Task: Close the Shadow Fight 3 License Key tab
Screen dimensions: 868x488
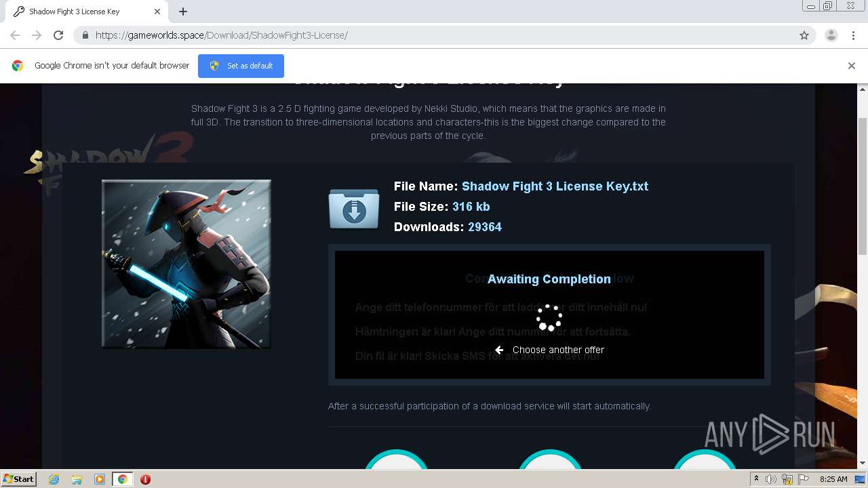Action: pyautogui.click(x=157, y=12)
